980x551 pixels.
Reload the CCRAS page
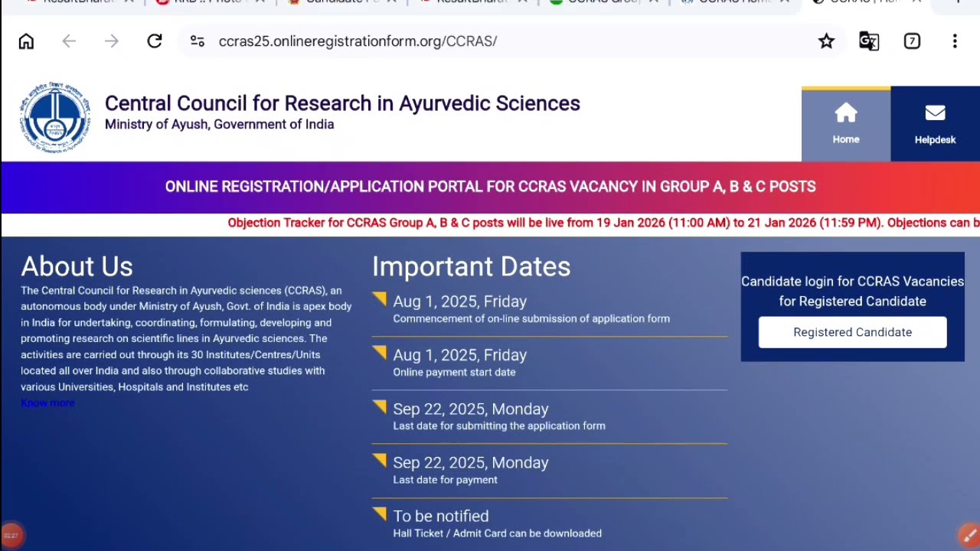point(155,41)
